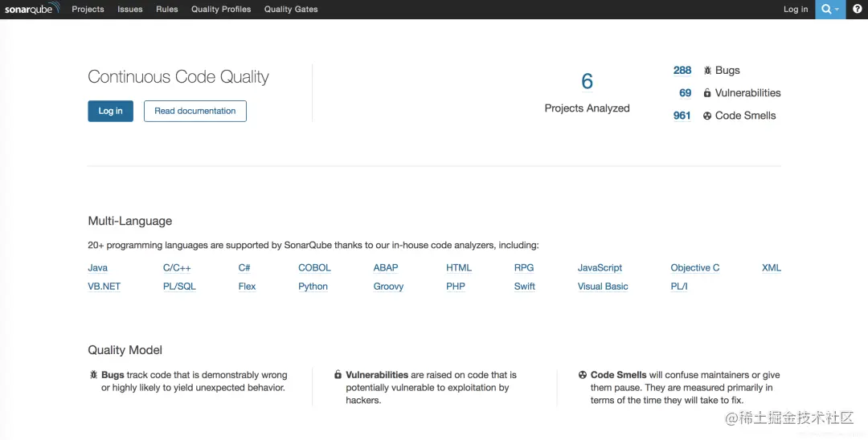The height and width of the screenshot is (440, 868).
Task: Open the help question mark icon
Action: (857, 10)
